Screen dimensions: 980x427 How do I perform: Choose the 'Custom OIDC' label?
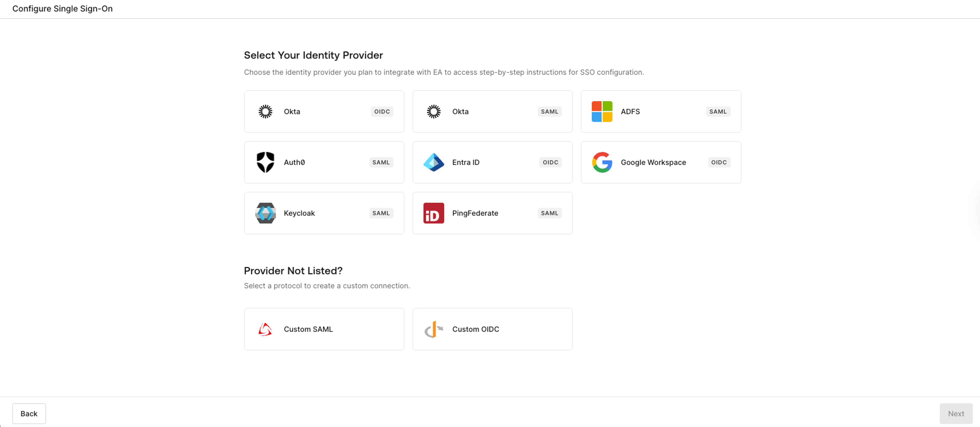pyautogui.click(x=475, y=329)
